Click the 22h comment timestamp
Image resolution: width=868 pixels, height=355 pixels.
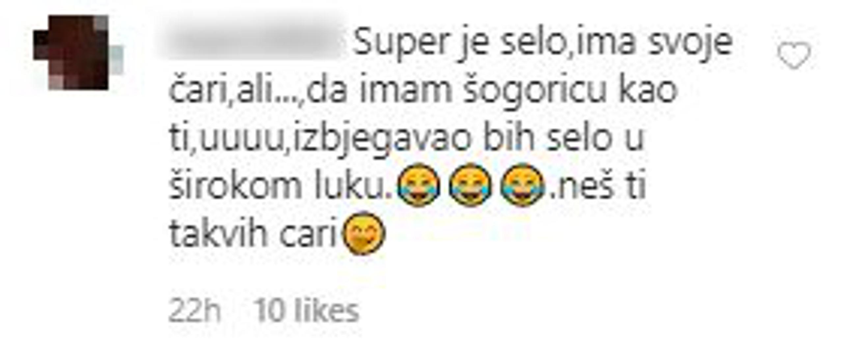(194, 311)
